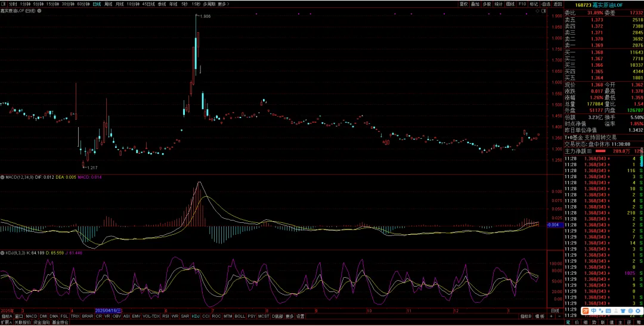Viewport: 644px width, 326px height.
Task: Select the CCI indicator tab
Action: 206,316
